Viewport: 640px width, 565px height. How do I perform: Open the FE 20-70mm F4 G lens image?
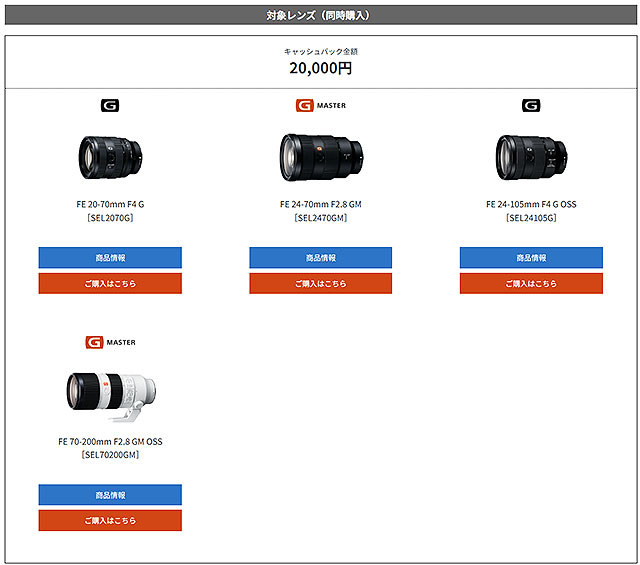[110, 154]
